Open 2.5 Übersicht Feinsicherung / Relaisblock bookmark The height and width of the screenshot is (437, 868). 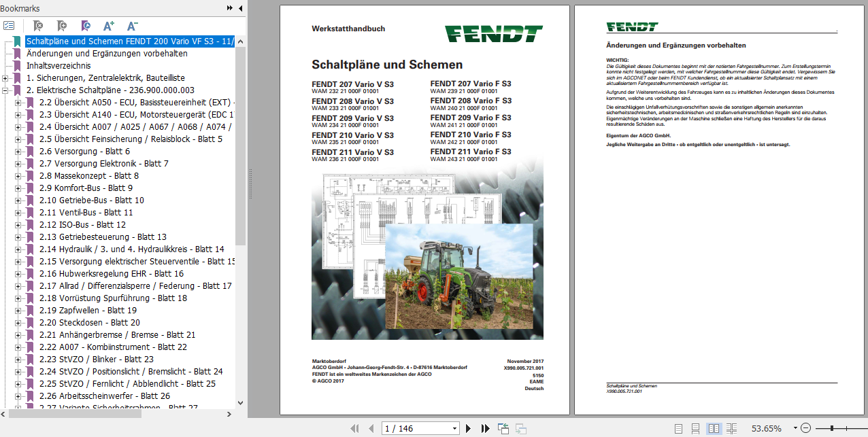pos(131,139)
